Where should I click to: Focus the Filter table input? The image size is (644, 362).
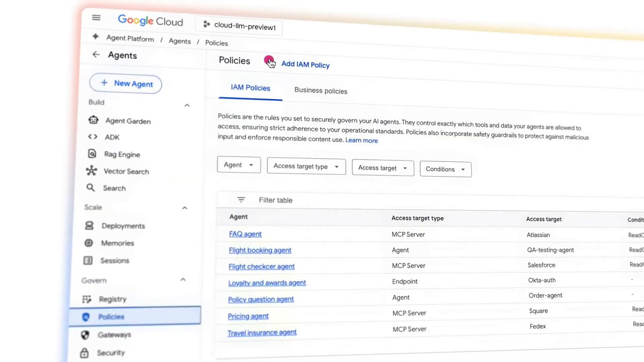click(x=276, y=200)
